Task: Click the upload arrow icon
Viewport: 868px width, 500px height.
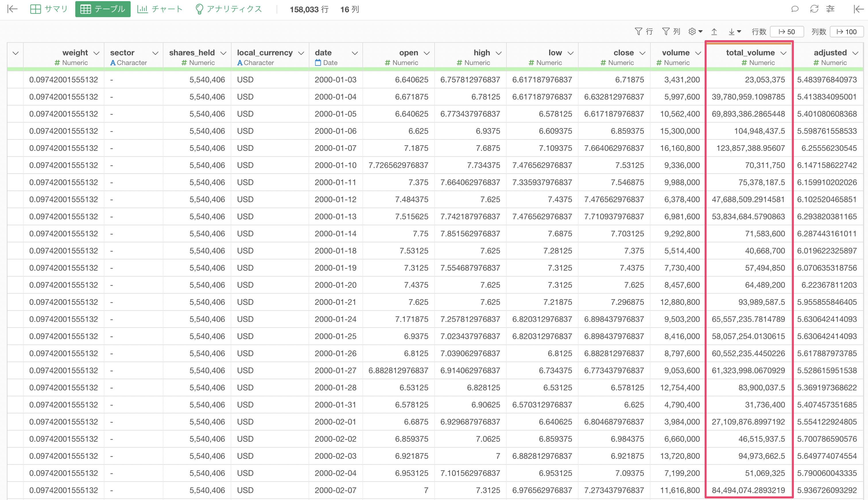Action: (714, 32)
